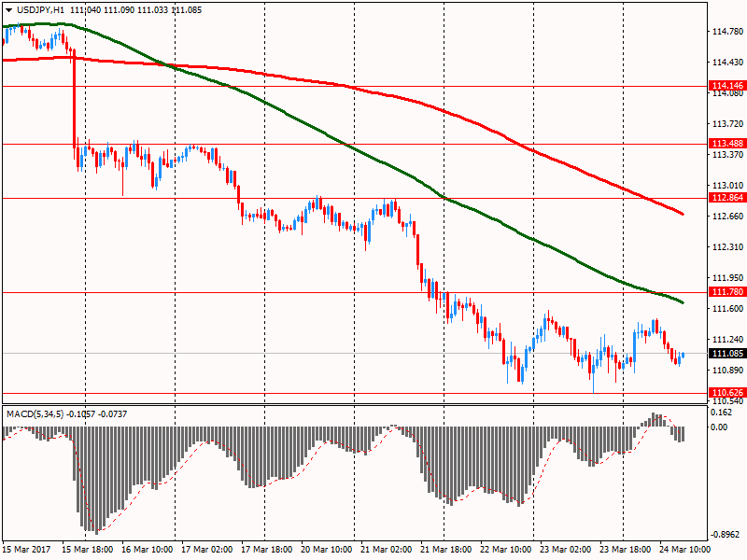This screenshot has width=747, height=560.
Task: Select the 114.146 red price level tag
Action: coord(726,84)
